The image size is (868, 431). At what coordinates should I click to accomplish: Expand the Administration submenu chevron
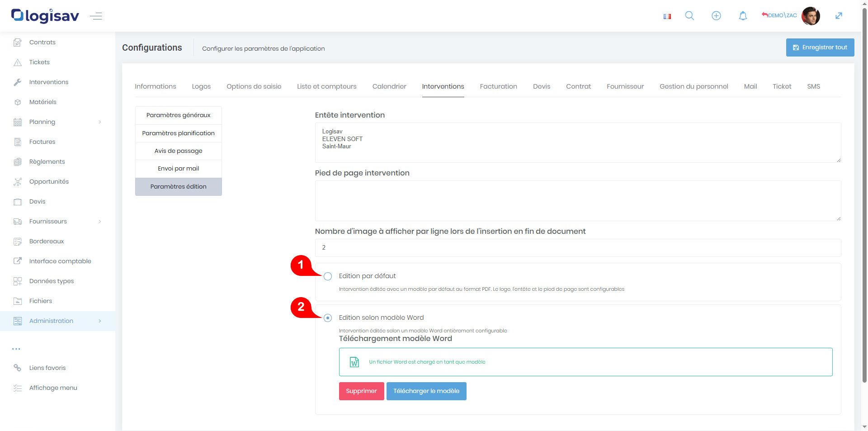pos(100,321)
